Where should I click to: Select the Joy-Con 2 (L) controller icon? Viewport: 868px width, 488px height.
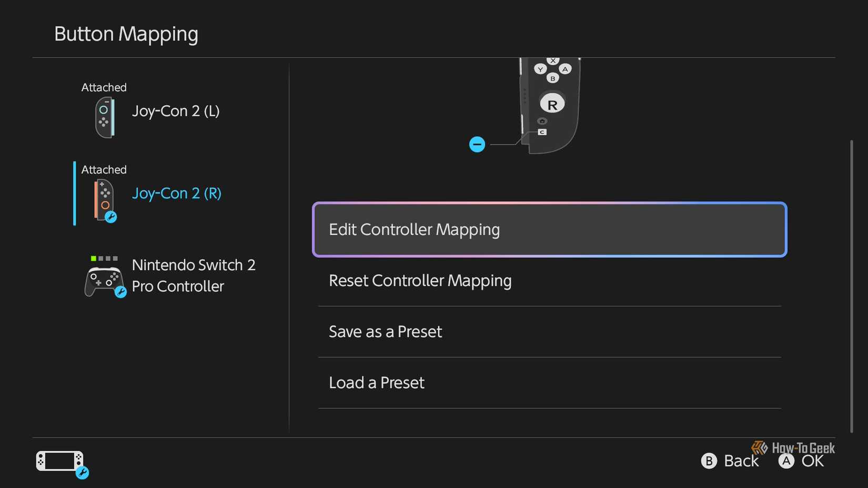pyautogui.click(x=105, y=118)
